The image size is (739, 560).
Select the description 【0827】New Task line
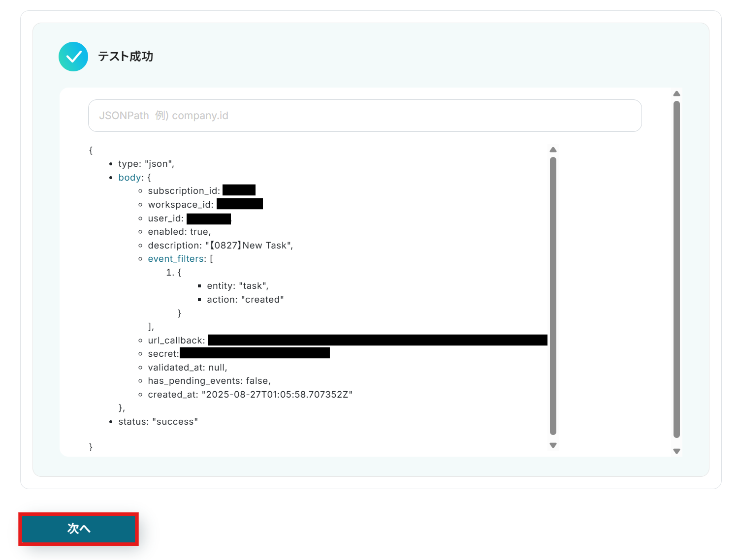coord(221,246)
